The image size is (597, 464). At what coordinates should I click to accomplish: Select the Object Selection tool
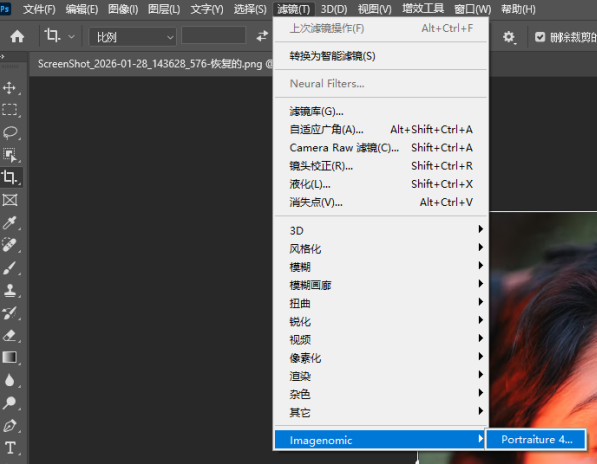[10, 155]
